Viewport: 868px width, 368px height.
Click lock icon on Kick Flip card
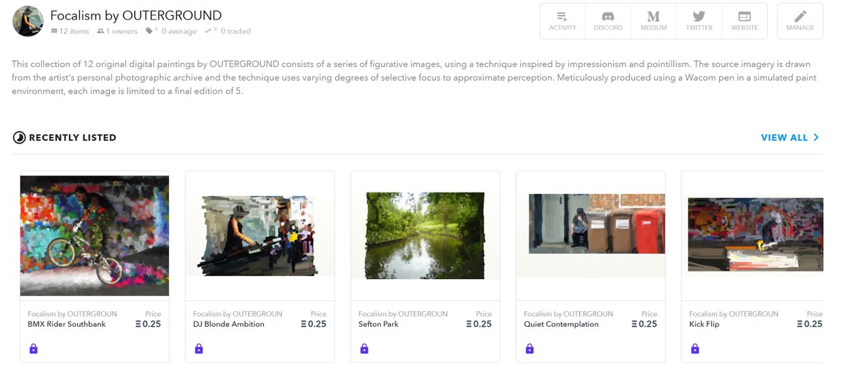pos(695,349)
